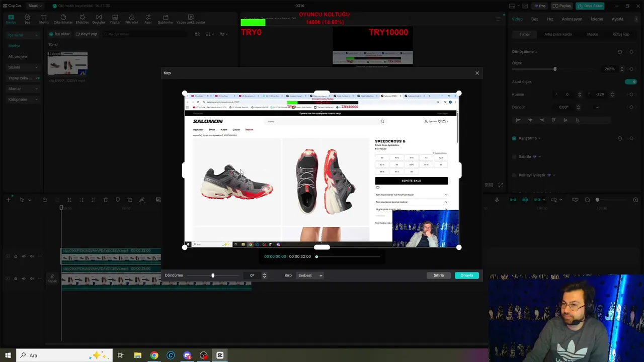
Task: Hide the lower timeline track with eye icon
Action: coord(24,278)
